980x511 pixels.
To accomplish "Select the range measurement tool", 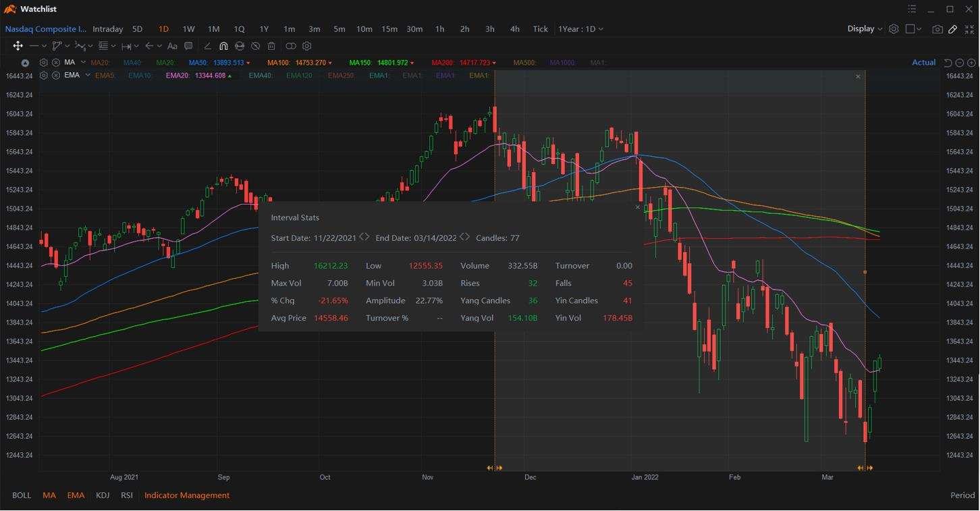I will [126, 46].
